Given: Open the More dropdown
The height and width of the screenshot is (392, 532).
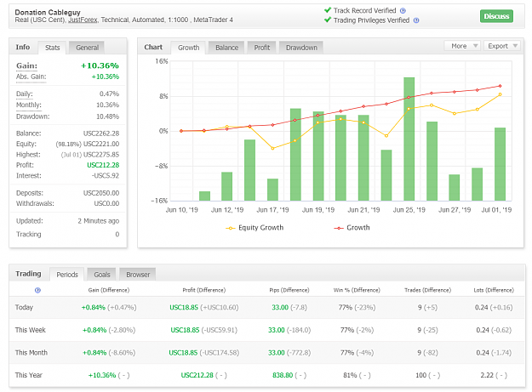Looking at the screenshot, I should click(x=461, y=46).
